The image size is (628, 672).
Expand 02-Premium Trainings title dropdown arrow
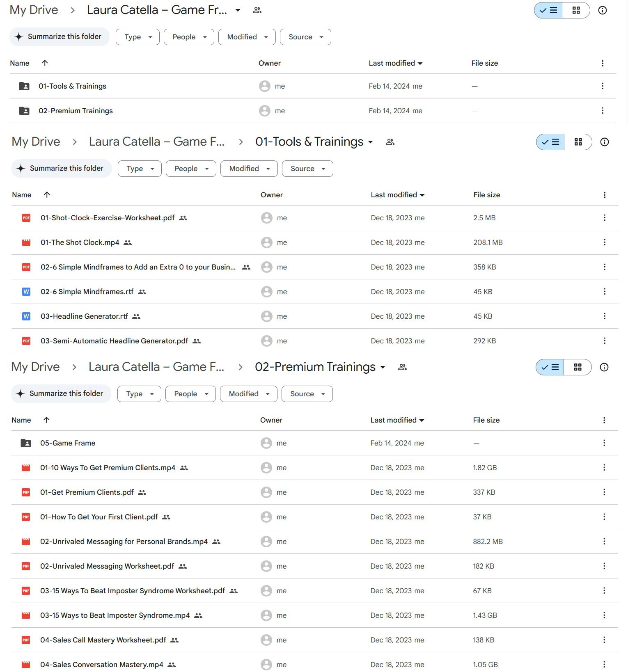383,367
